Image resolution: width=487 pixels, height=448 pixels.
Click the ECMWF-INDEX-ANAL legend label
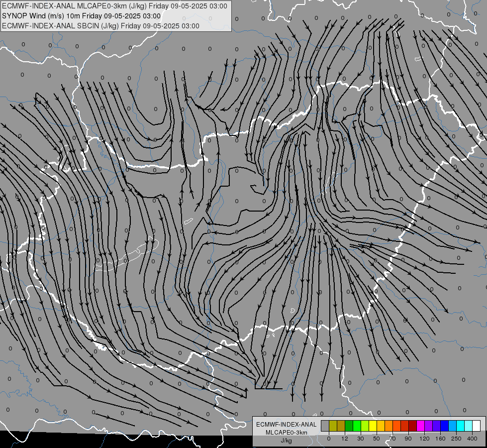pos(287,425)
